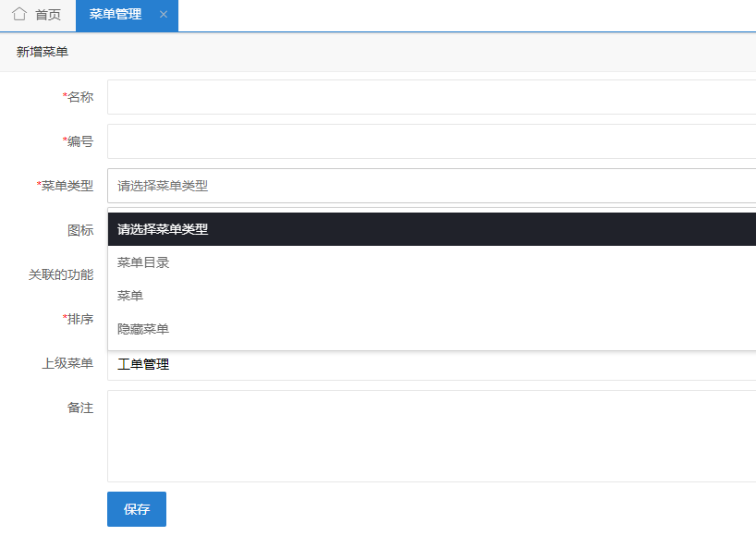Close the 菜单管理 tab
The image size is (756, 548).
pyautogui.click(x=164, y=15)
